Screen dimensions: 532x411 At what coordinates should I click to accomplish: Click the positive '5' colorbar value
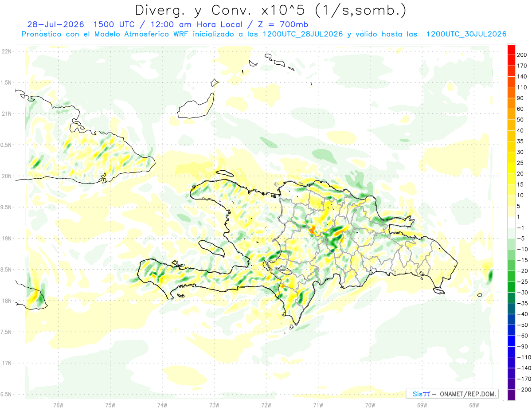click(x=519, y=206)
